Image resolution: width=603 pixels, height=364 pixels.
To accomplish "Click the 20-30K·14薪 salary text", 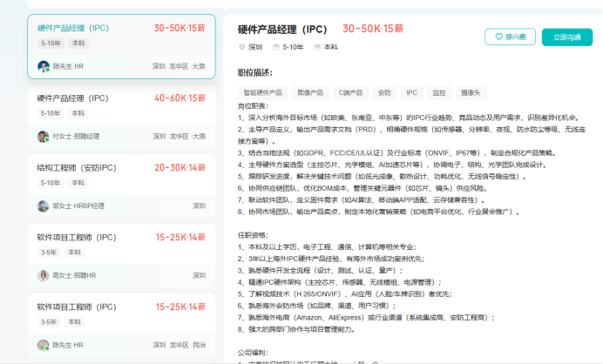I will tap(180, 167).
